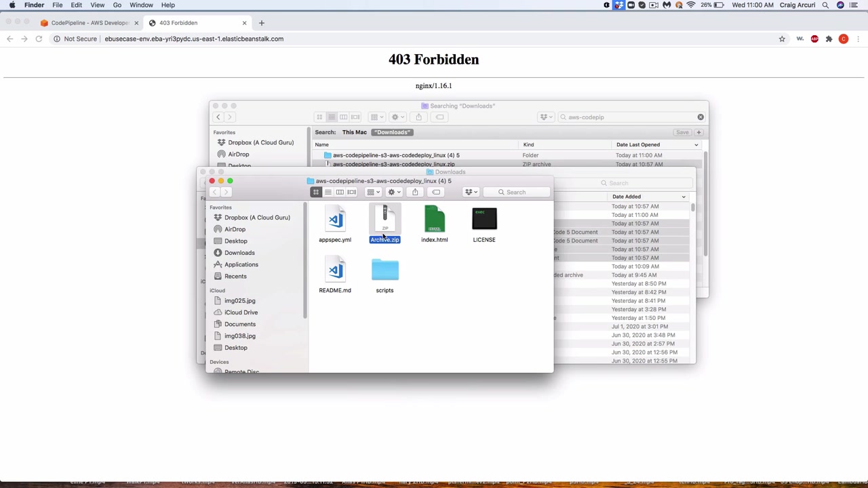
Task: Switch to column view in Finder
Action: pos(340,192)
